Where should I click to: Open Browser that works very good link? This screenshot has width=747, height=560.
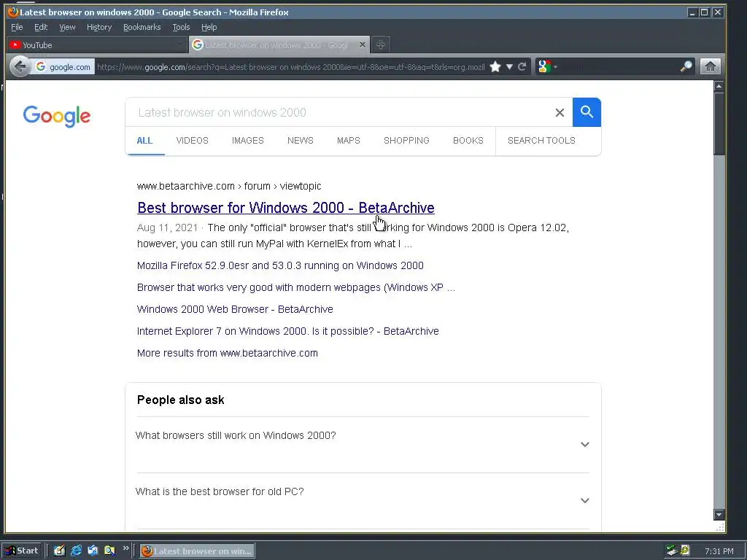pos(296,287)
